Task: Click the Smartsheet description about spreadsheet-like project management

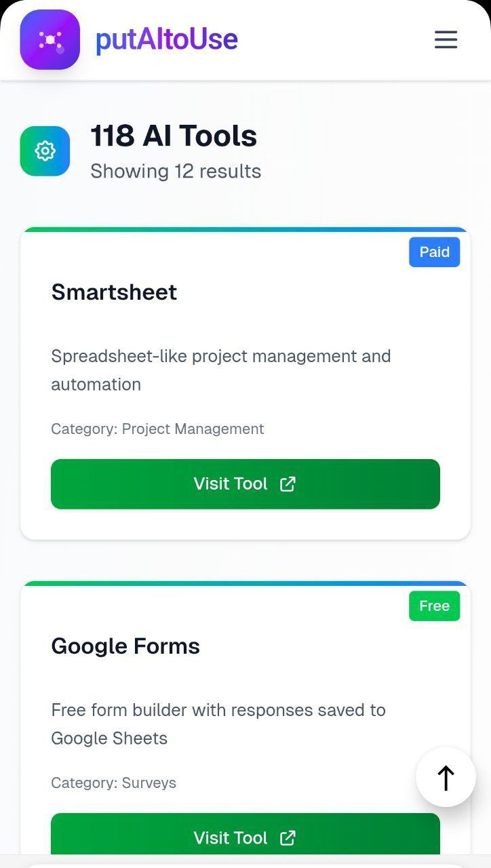Action: click(x=221, y=370)
